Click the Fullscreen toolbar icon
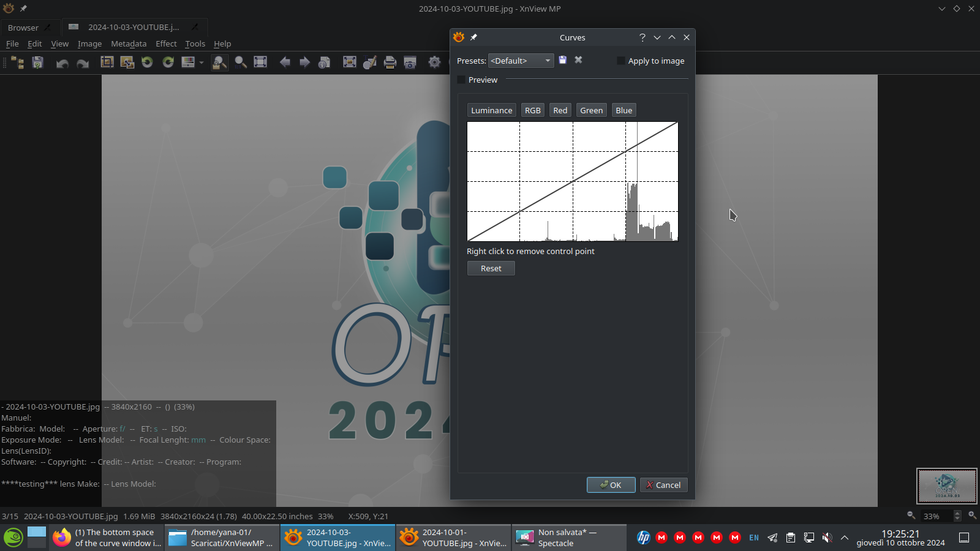This screenshot has height=551, width=980. (x=350, y=62)
